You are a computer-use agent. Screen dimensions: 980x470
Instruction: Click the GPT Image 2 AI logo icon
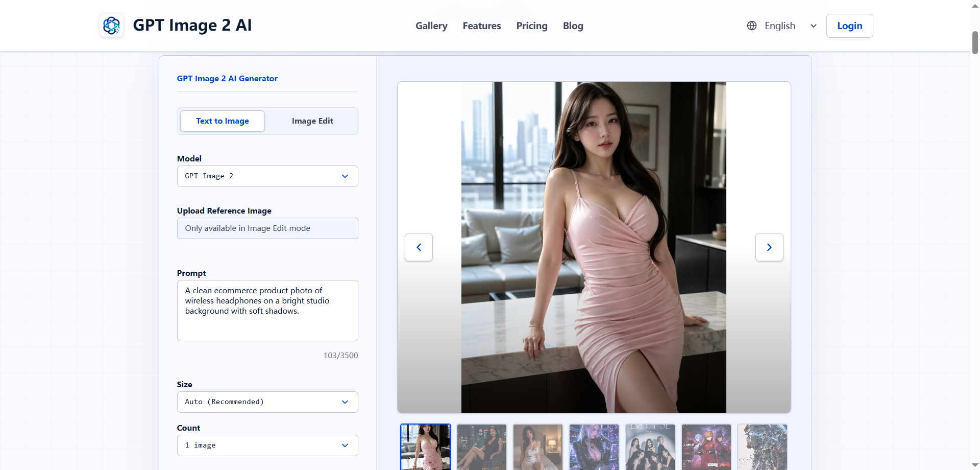[x=111, y=26]
